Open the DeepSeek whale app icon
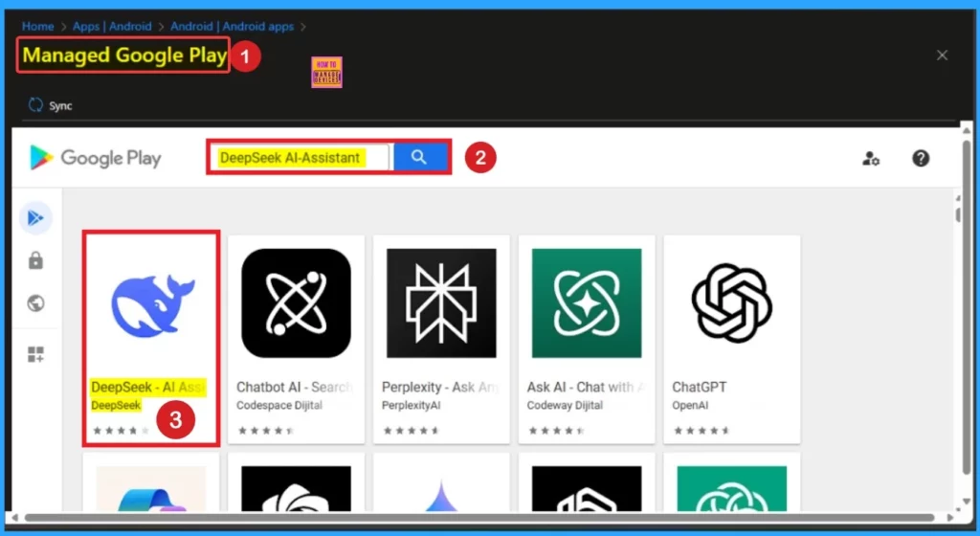980x536 pixels. click(152, 305)
